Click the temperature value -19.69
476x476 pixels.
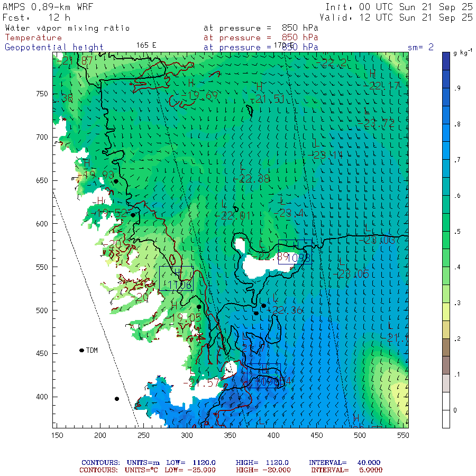click(199, 96)
